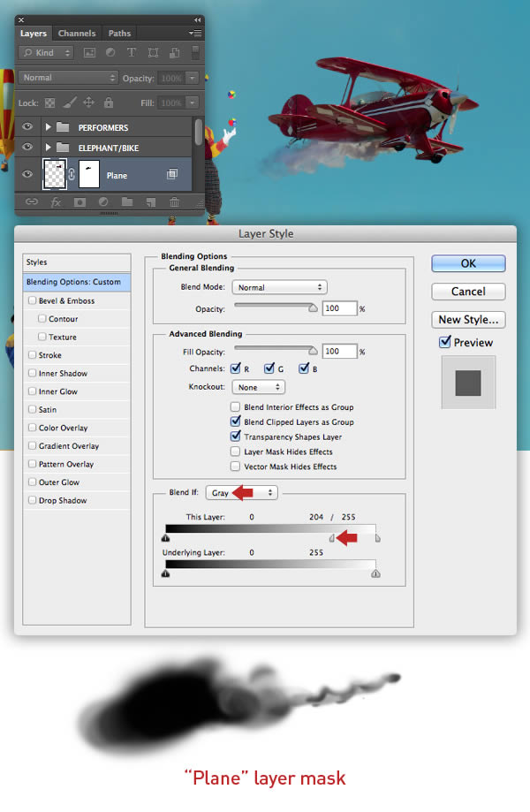
Task: Lock transparent pixels icon
Action: click(x=49, y=102)
